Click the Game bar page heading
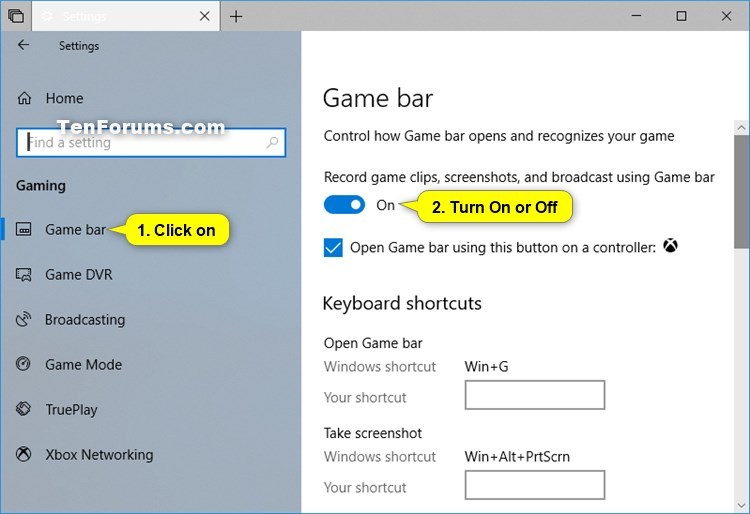Screen dimensions: 750x514 pyautogui.click(x=378, y=98)
